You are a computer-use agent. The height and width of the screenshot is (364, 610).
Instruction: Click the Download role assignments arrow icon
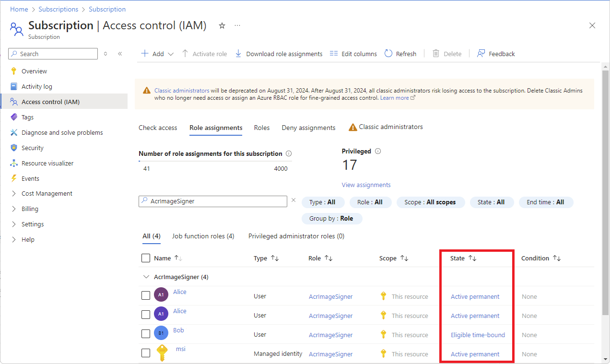pyautogui.click(x=238, y=54)
